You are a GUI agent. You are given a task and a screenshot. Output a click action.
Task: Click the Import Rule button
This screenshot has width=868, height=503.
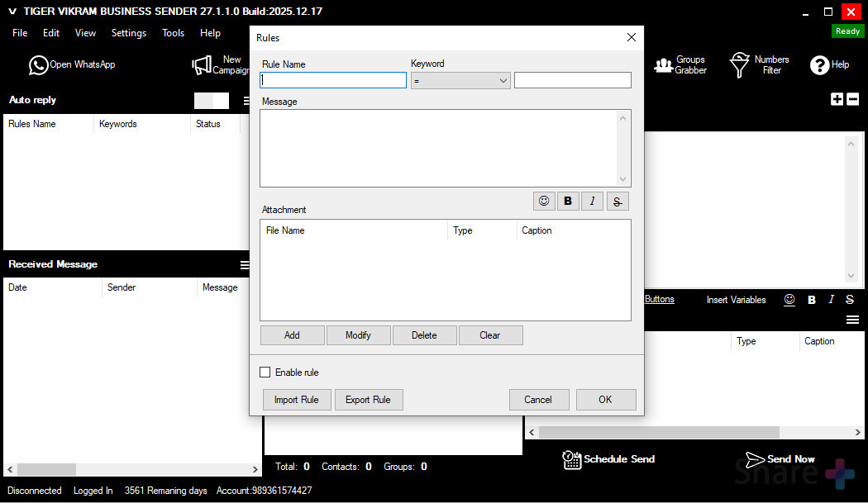click(x=297, y=400)
